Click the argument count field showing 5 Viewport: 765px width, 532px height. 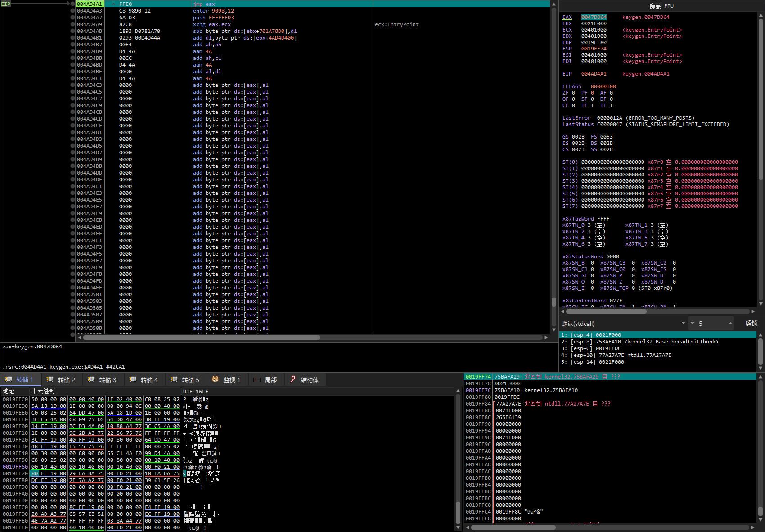pyautogui.click(x=711, y=324)
